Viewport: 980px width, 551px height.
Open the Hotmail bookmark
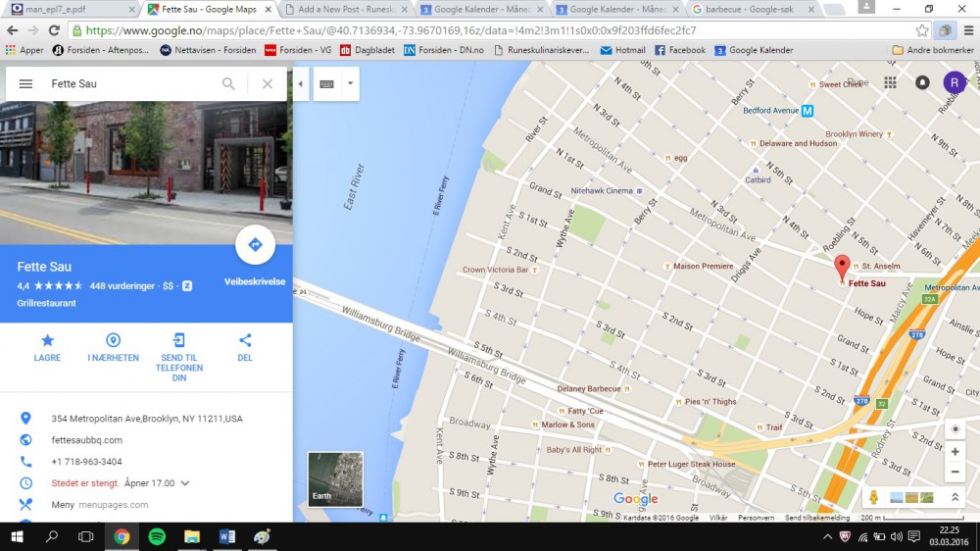pos(622,50)
